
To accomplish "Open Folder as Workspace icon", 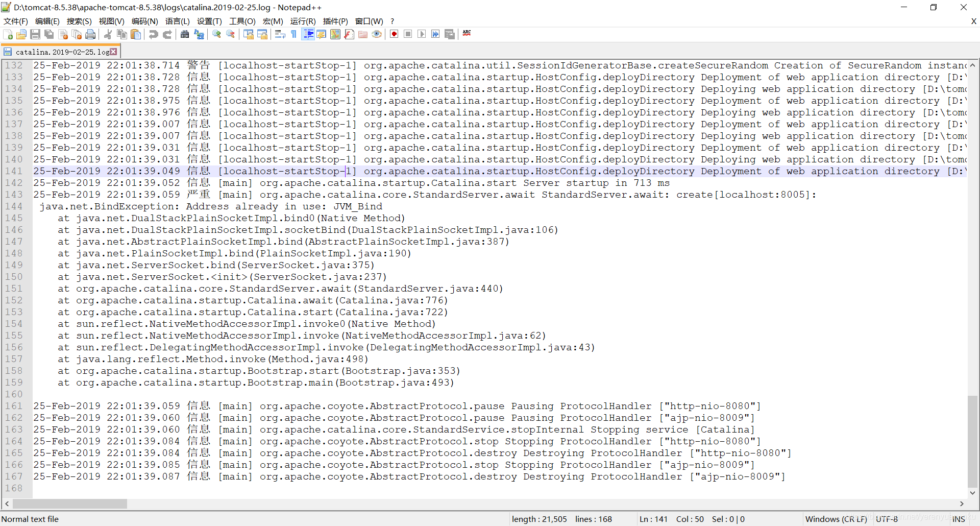I will (363, 34).
